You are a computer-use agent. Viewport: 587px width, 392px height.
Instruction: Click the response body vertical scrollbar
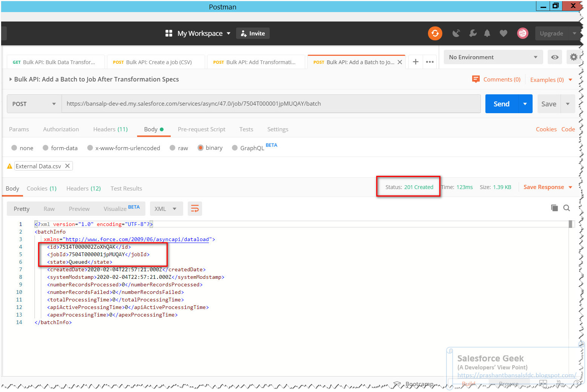click(x=571, y=224)
